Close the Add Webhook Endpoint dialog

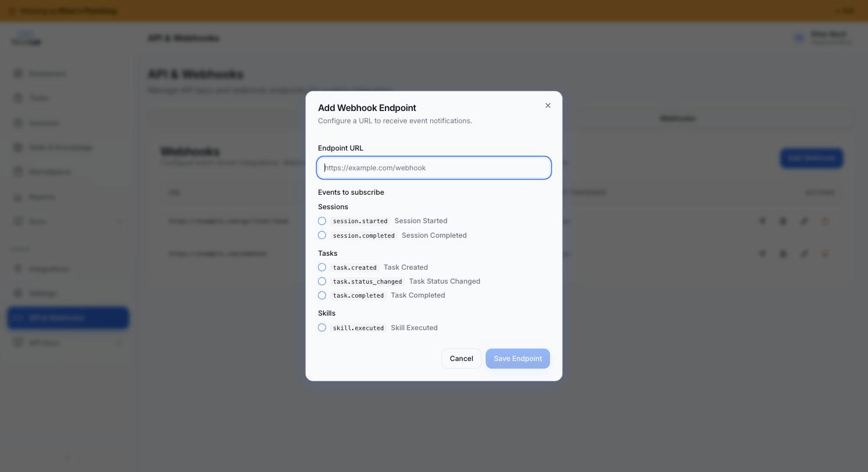coord(548,106)
